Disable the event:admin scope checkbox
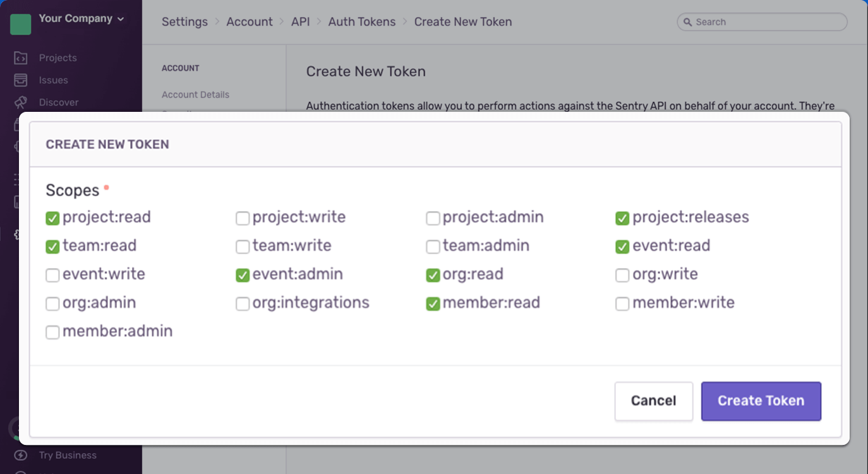The height and width of the screenshot is (474, 868). (x=243, y=276)
